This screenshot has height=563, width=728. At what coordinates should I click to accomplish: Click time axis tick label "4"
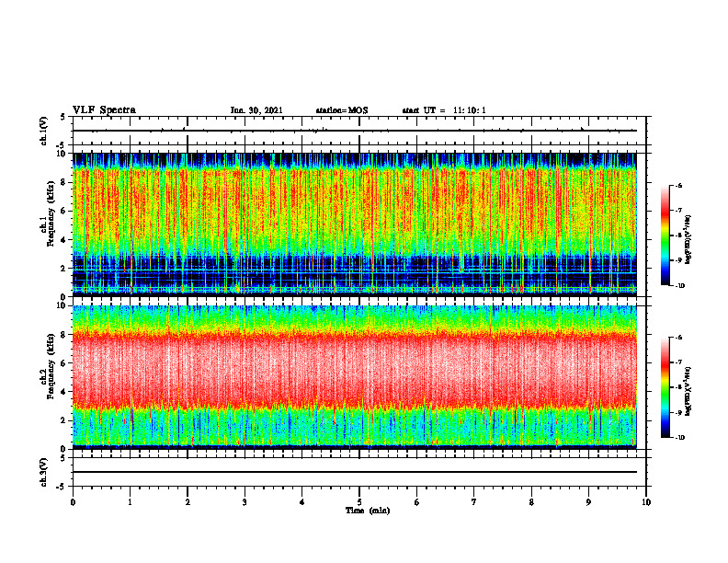pyautogui.click(x=301, y=502)
